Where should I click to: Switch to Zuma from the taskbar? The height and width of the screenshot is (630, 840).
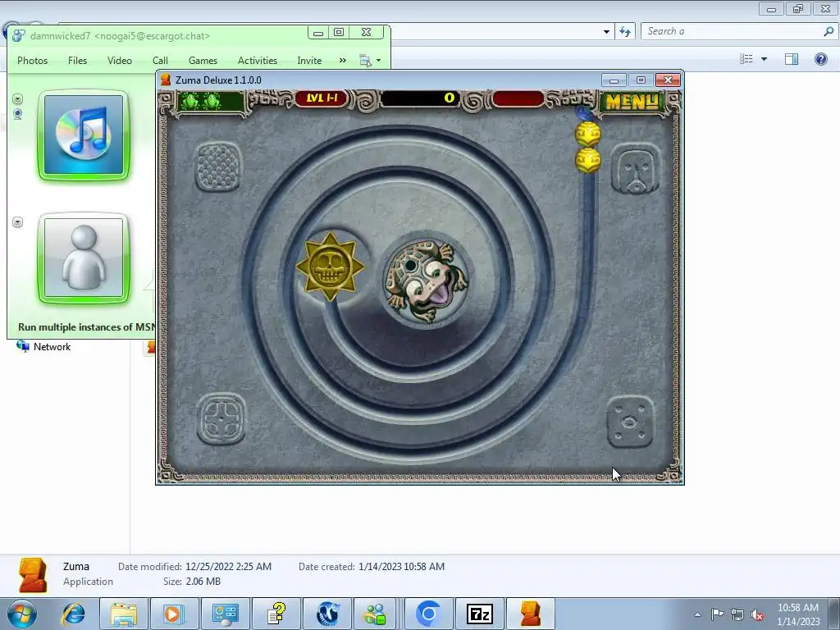pos(531,614)
